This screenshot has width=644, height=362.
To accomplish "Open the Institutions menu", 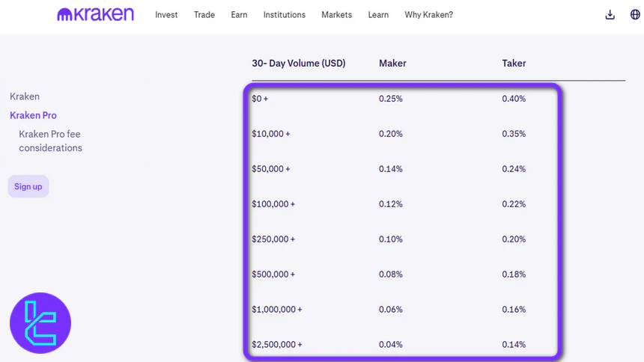I will point(285,15).
